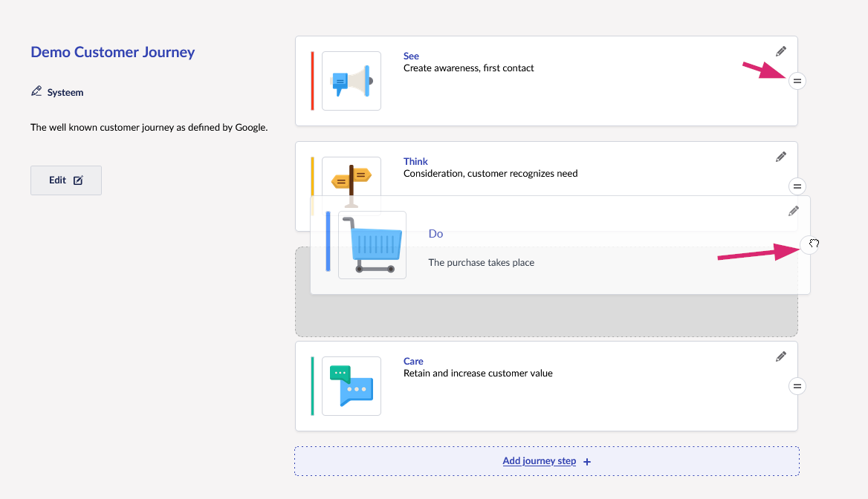Open the Care step title
Screen dimensions: 868x499
pyautogui.click(x=413, y=362)
